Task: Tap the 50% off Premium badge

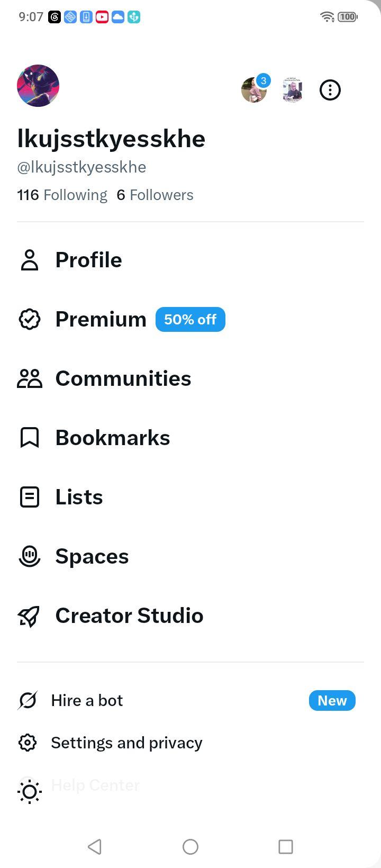Action: click(x=190, y=319)
